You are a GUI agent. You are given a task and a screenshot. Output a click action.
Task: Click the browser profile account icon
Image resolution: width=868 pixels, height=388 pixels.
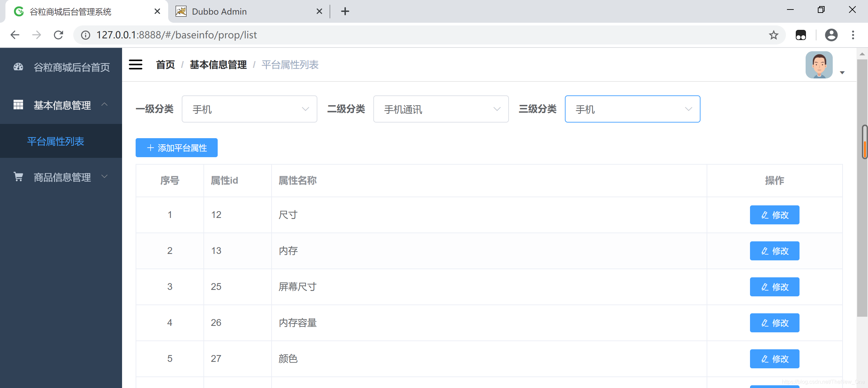[831, 35]
